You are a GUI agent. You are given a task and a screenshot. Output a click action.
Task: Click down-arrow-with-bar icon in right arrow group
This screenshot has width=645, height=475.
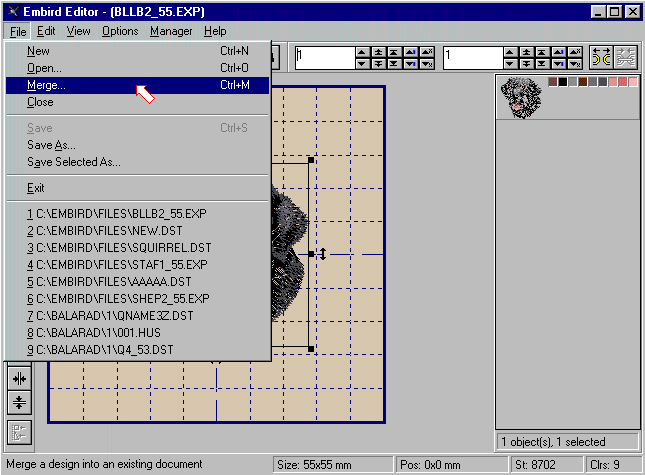tap(526, 63)
